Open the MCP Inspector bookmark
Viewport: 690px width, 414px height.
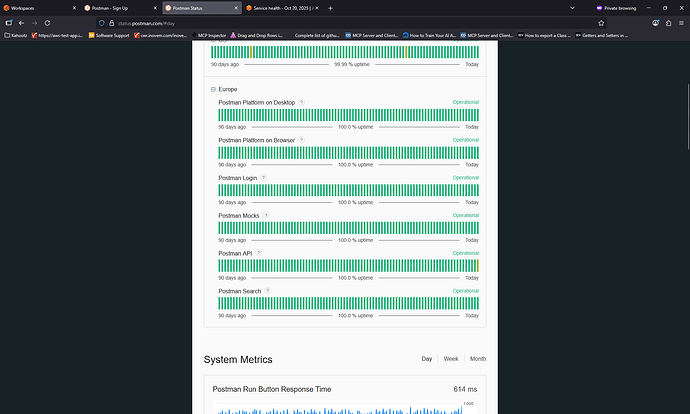209,36
